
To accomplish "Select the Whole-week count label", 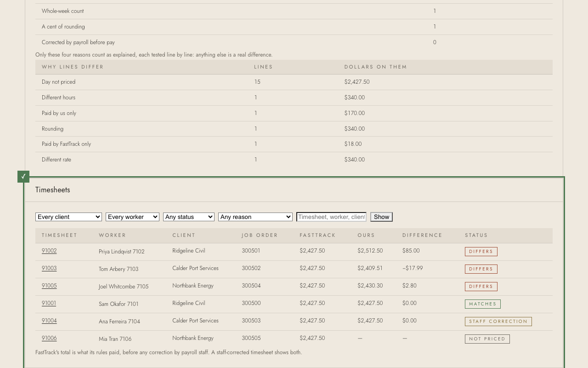I will 63,11.
